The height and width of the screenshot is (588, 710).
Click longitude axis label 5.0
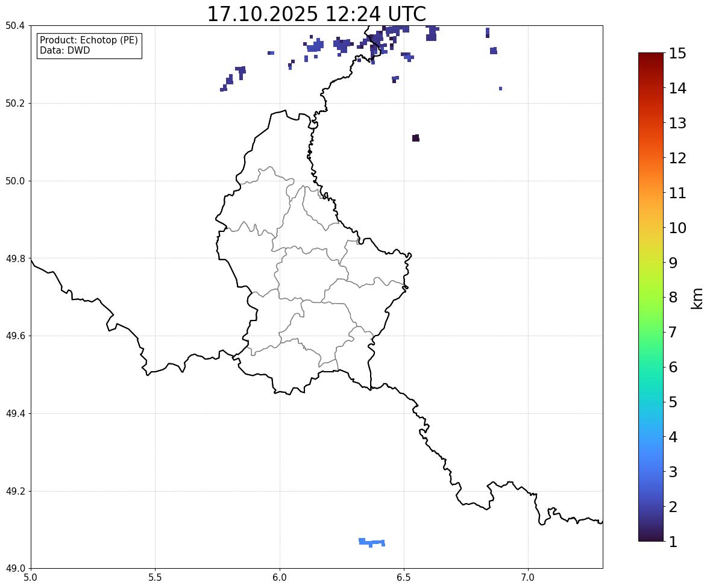pyautogui.click(x=31, y=578)
